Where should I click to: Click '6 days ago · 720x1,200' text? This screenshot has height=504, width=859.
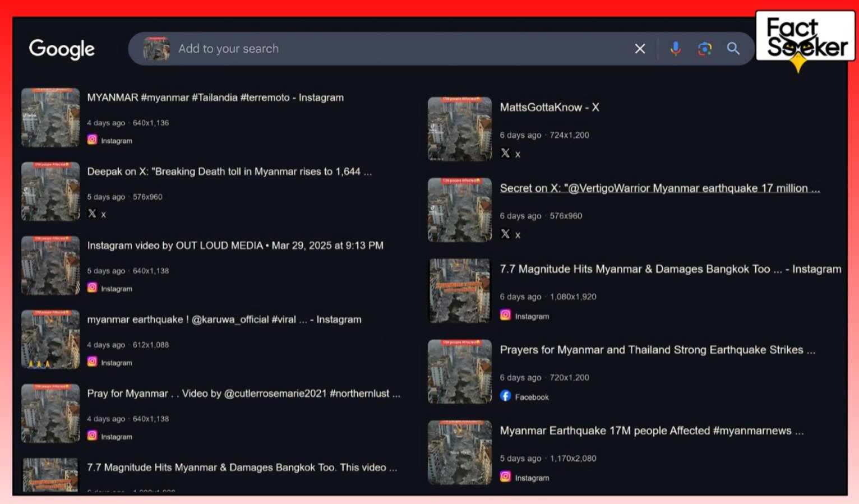tap(544, 377)
